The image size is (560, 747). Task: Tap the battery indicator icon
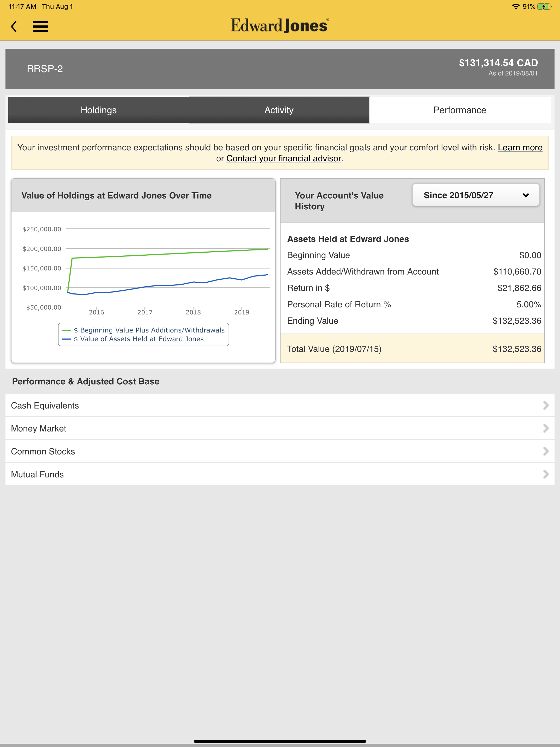544,6
